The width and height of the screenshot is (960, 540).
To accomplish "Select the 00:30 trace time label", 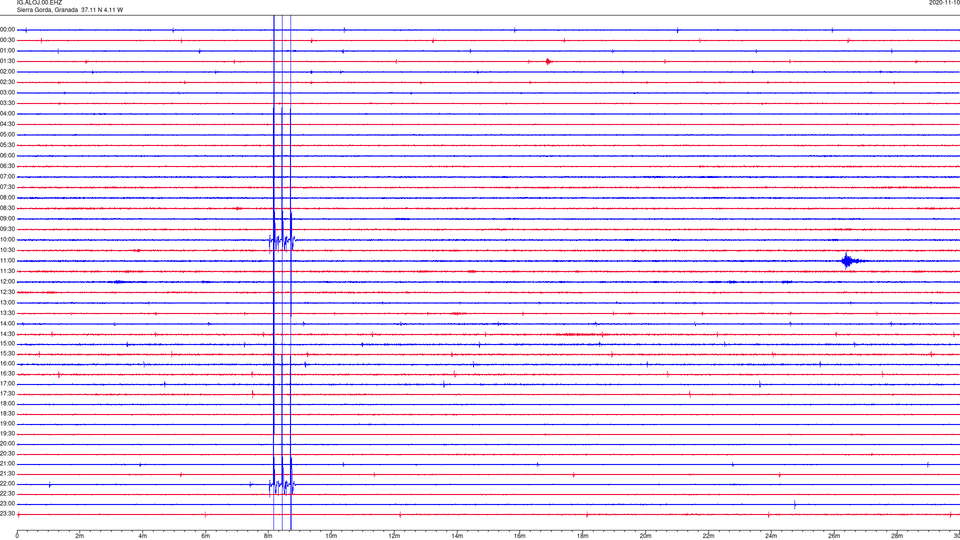I will [7, 40].
